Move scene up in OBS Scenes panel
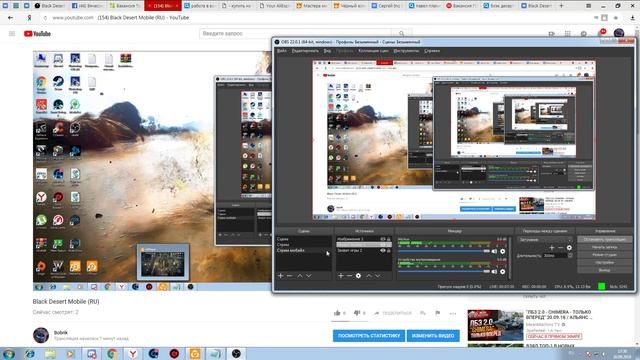 [x=300, y=276]
